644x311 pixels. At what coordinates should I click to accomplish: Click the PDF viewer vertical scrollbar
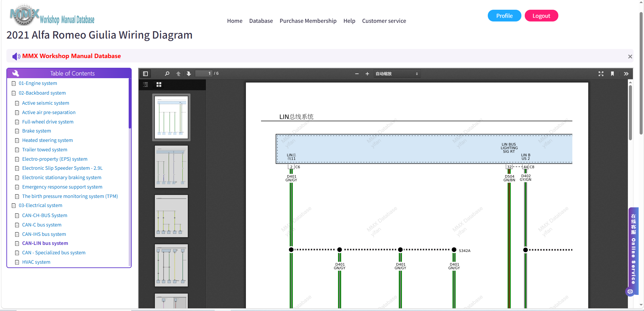coord(630,112)
